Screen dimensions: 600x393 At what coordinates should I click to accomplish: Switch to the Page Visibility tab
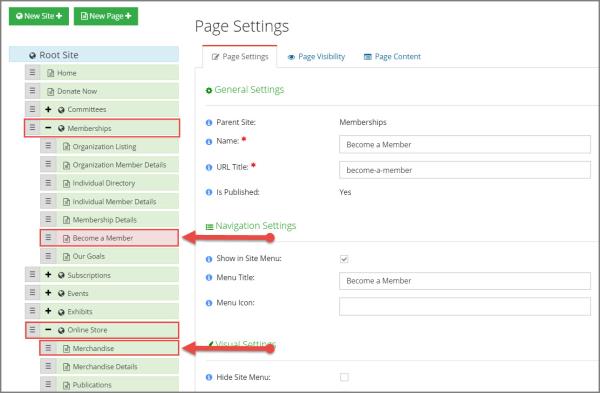[316, 57]
